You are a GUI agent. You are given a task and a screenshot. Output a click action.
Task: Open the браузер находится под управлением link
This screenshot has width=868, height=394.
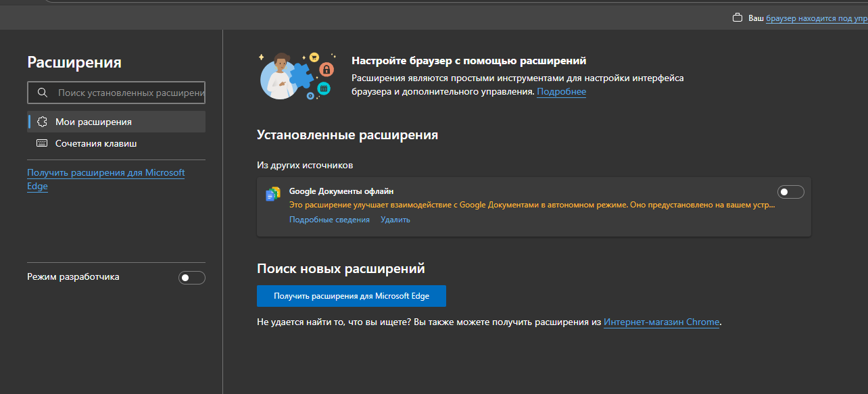click(817, 18)
